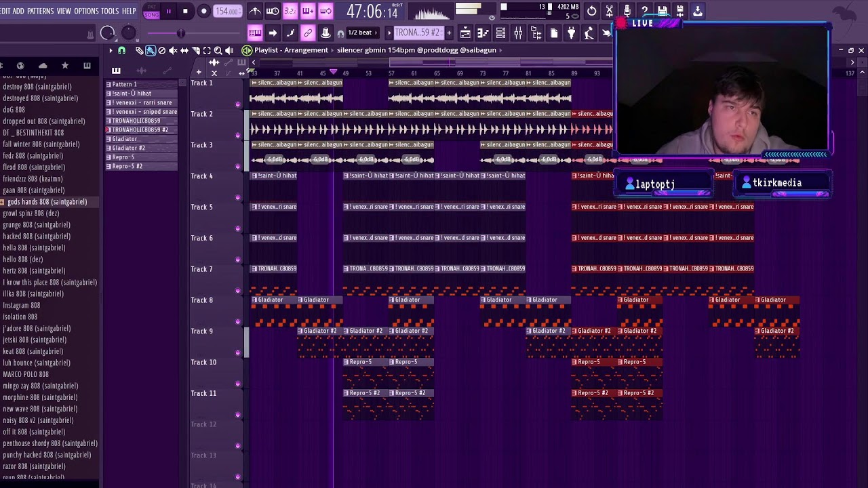
Task: Expand arrow after silencer clip name
Action: [500, 50]
